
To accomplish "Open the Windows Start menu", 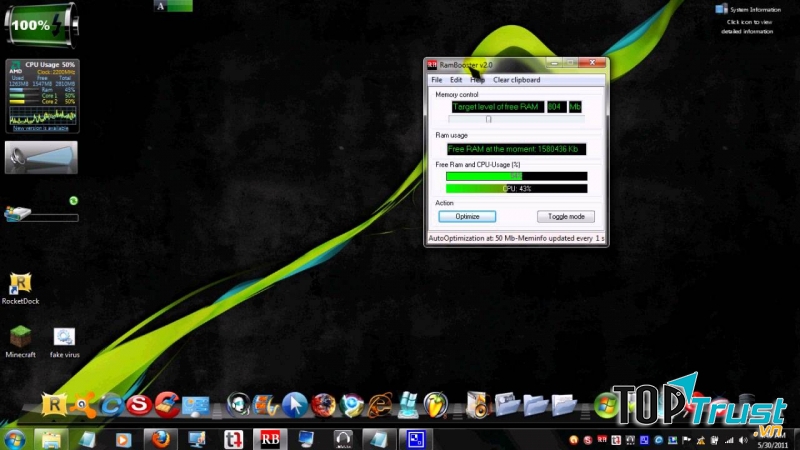I will click(x=14, y=439).
